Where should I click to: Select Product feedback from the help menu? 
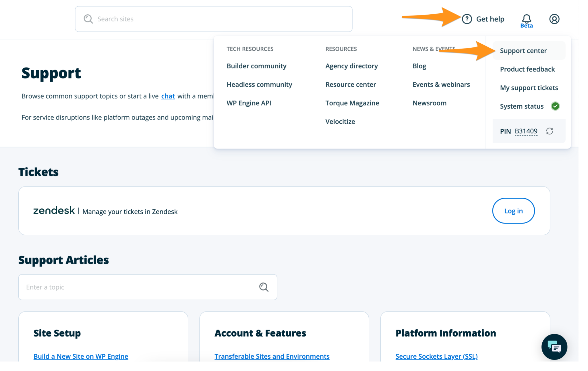[x=527, y=69]
